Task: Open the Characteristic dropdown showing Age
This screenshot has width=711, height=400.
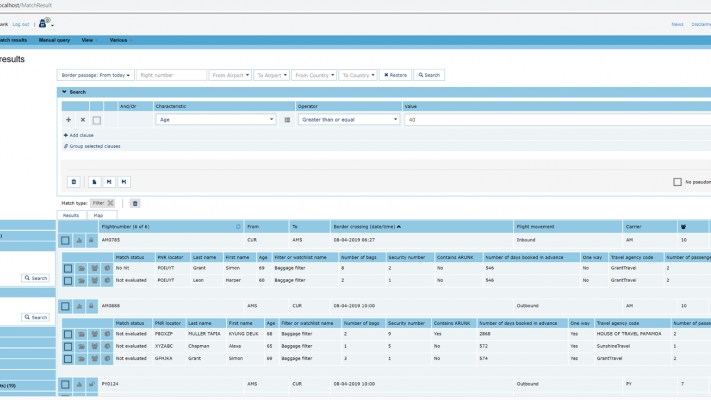Action: [215, 119]
